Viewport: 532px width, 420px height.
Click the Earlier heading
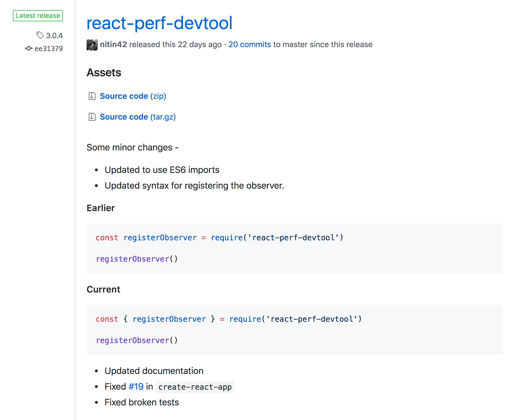(x=101, y=208)
